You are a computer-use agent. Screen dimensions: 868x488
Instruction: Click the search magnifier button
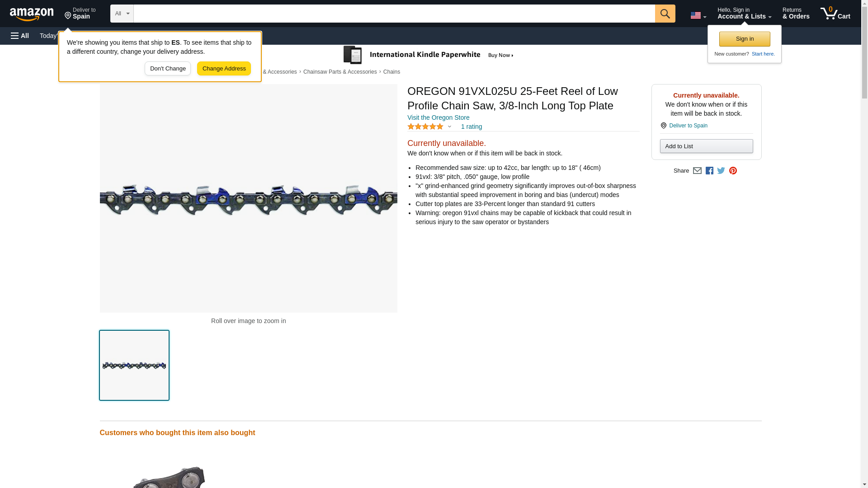[665, 14]
